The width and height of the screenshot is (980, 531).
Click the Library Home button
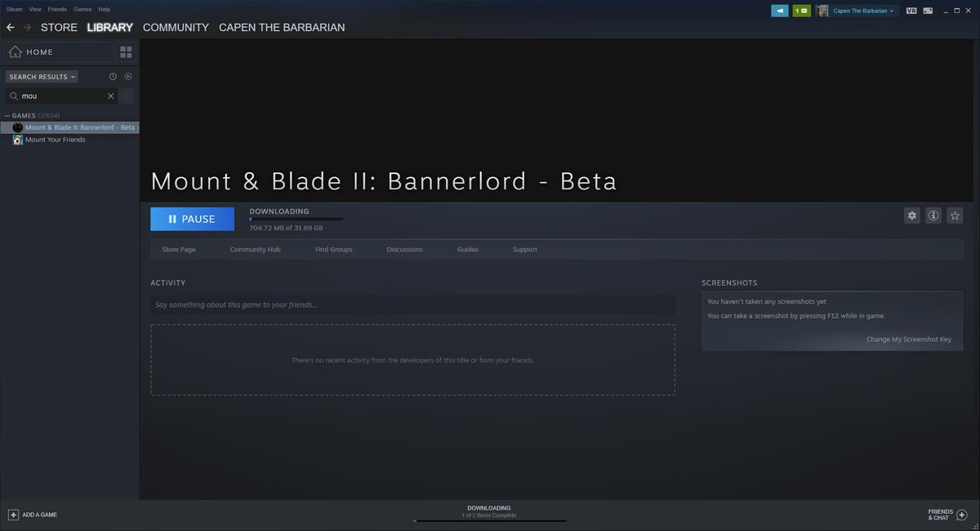59,52
